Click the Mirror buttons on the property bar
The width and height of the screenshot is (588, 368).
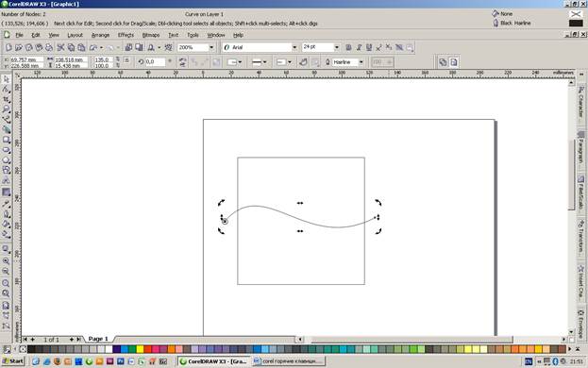click(x=182, y=62)
